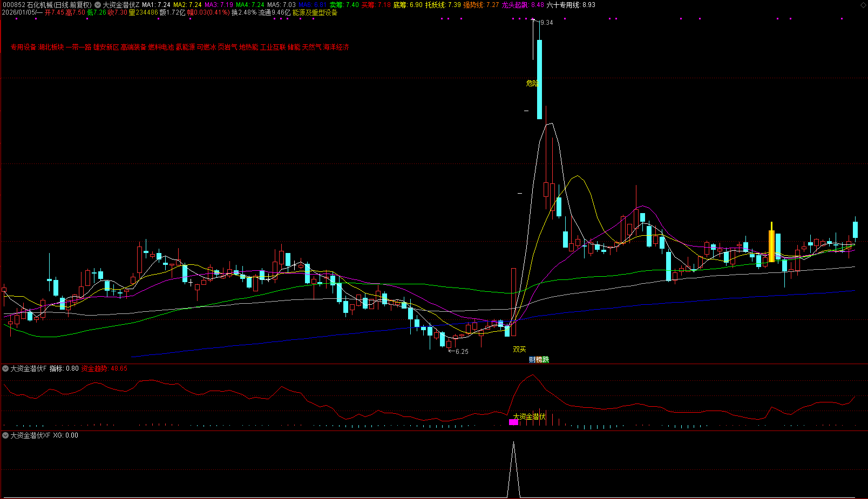The image size is (868, 499).
Task: Click the 底筹: 6.90 legend value
Action: click(408, 5)
